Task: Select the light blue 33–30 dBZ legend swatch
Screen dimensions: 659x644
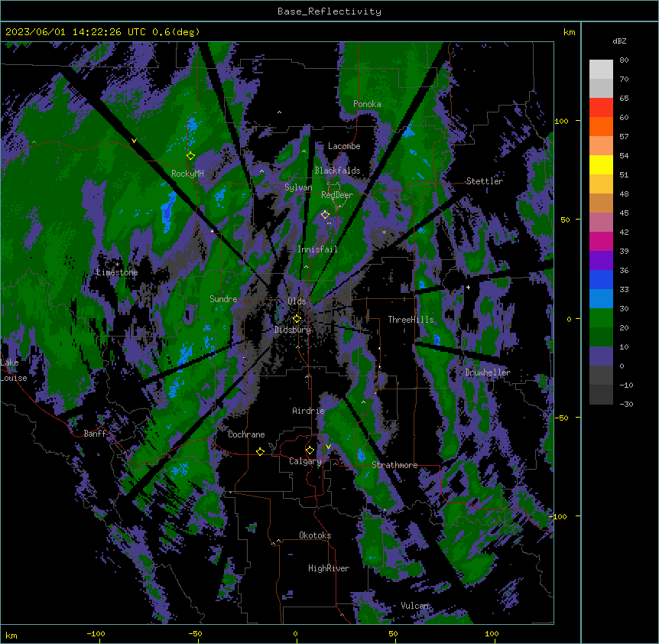Action: point(601,298)
